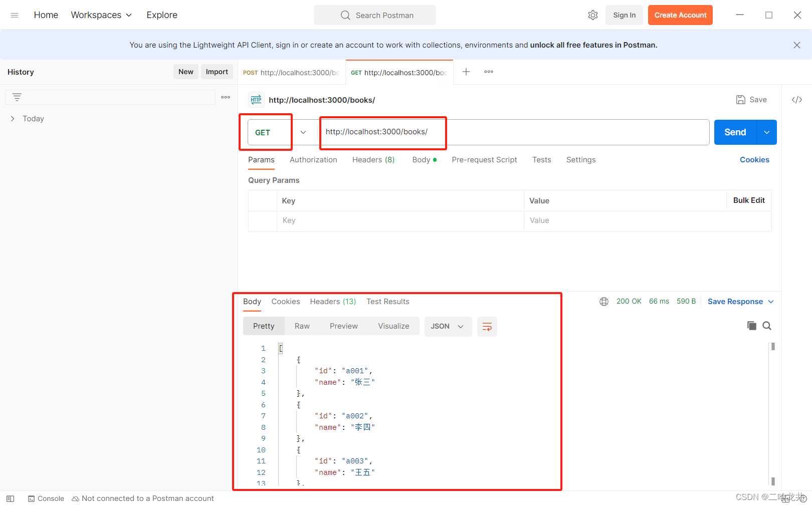Open the settings gear icon
Screen dimensions: 812x506
[x=593, y=15]
